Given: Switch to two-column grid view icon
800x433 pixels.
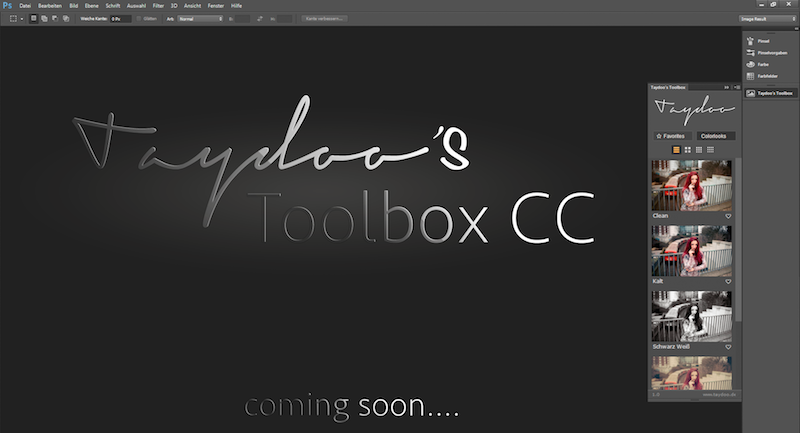Looking at the screenshot, I should [x=687, y=150].
